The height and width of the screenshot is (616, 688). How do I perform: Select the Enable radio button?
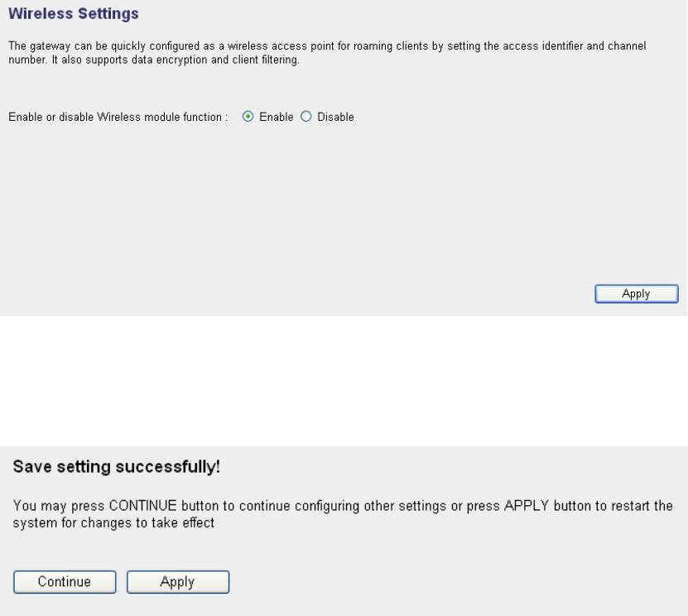click(x=248, y=118)
